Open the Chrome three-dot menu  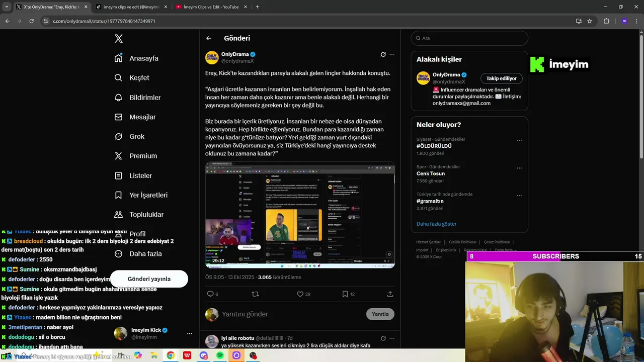[x=636, y=21]
